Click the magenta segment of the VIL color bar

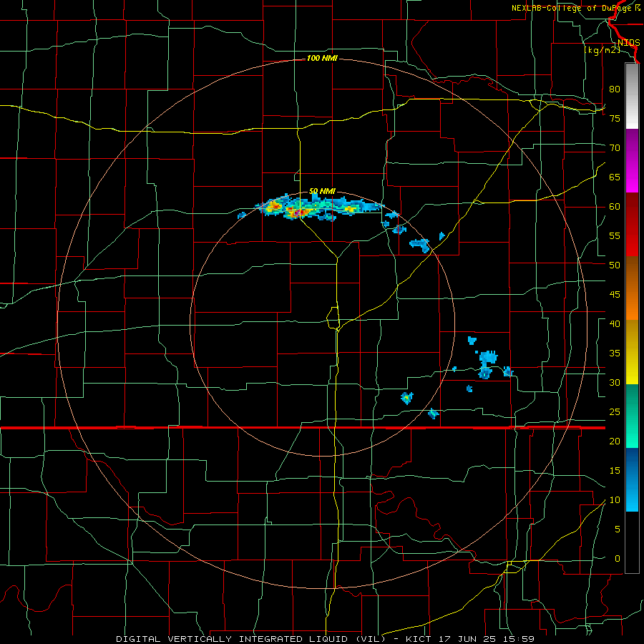pos(632,161)
